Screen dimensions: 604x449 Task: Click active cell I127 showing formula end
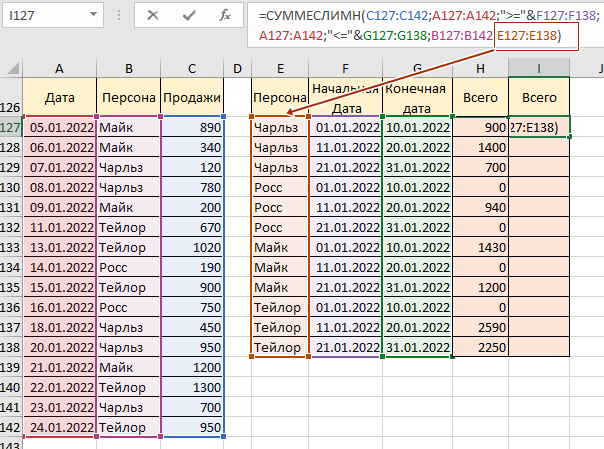[539, 127]
